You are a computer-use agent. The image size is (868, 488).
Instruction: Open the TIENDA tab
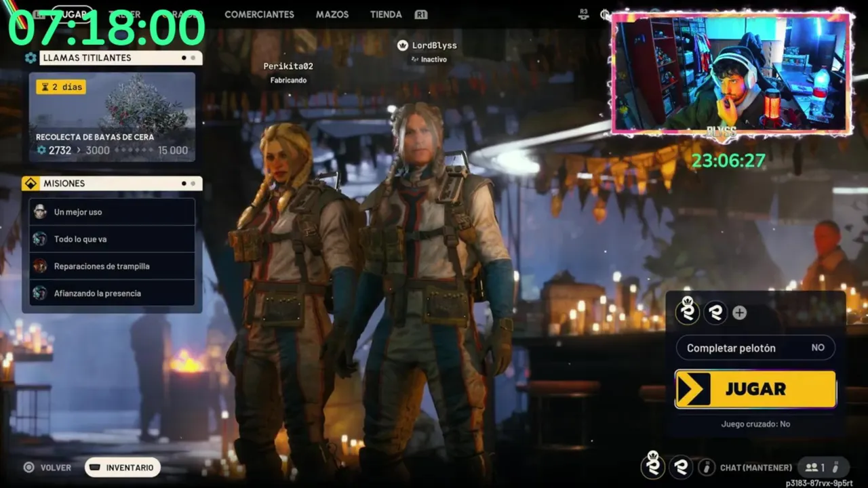[386, 14]
